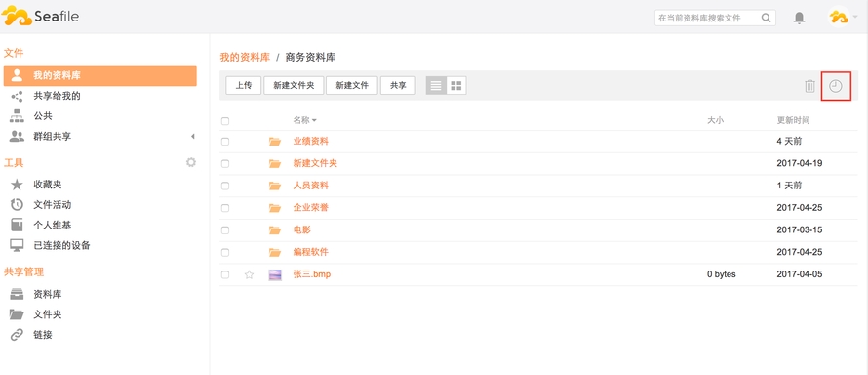The width and height of the screenshot is (868, 375).
Task: Click the 个人维基 book icon
Action: click(18, 226)
